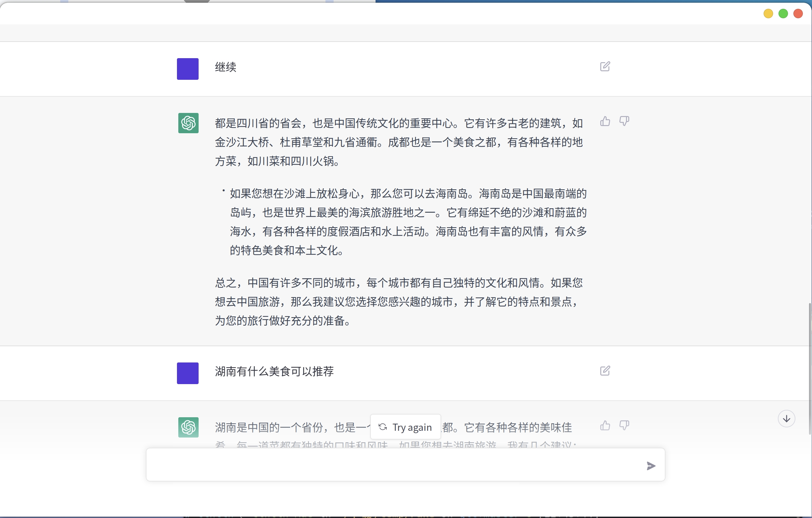Thumbs down the Sichuan travel response

(624, 121)
